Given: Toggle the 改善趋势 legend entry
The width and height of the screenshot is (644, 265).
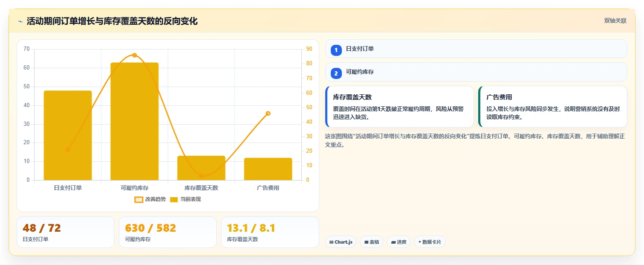Looking at the screenshot, I should click(150, 199).
